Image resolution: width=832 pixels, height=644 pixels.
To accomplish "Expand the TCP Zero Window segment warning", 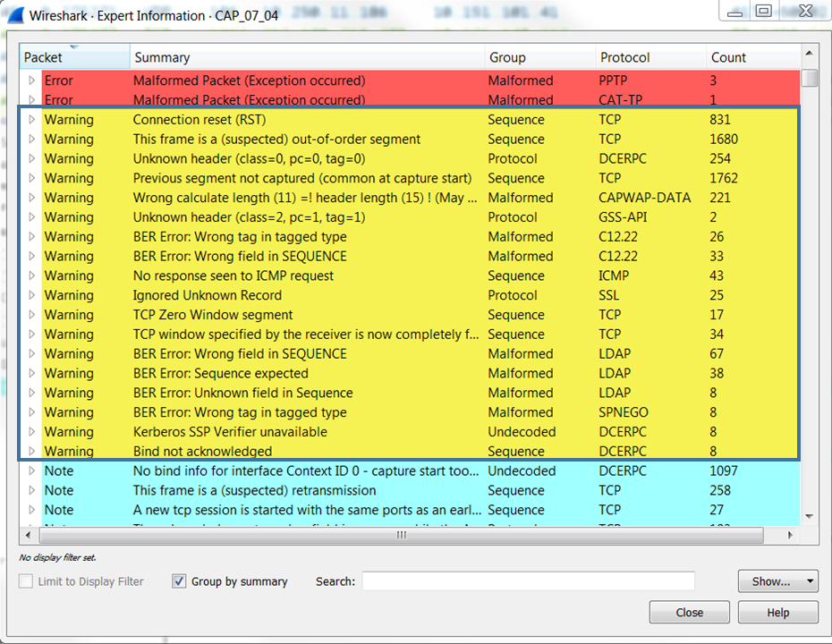I will (32, 315).
